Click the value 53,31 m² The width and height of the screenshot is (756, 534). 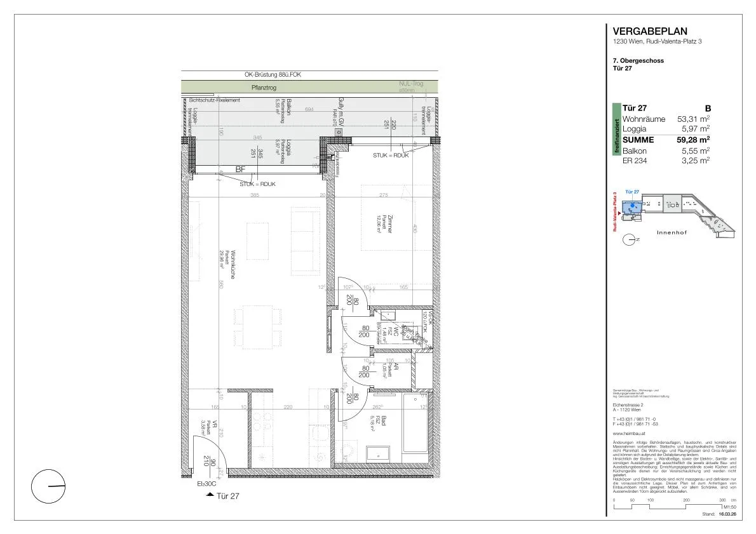pyautogui.click(x=693, y=119)
